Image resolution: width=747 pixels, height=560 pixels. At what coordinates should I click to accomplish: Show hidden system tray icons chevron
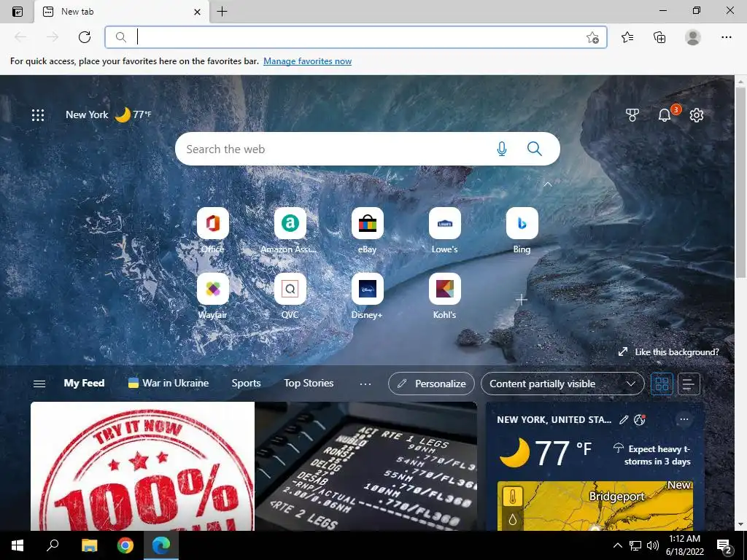pos(617,545)
